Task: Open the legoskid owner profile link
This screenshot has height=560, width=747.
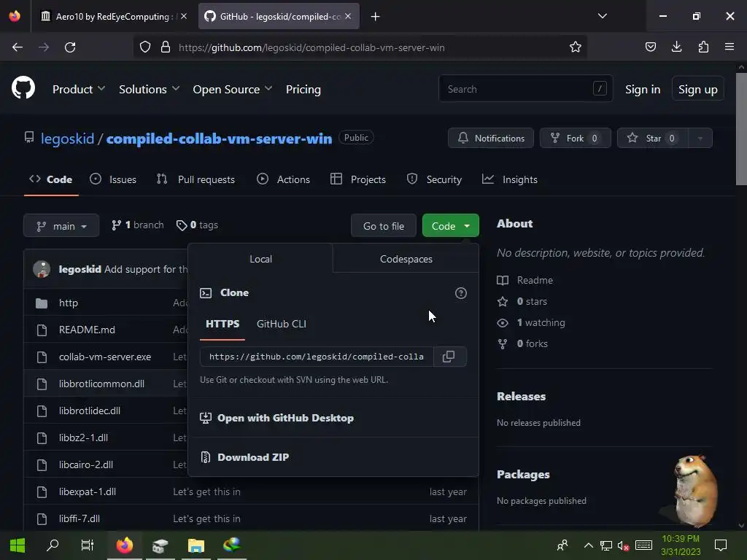Action: [67, 139]
